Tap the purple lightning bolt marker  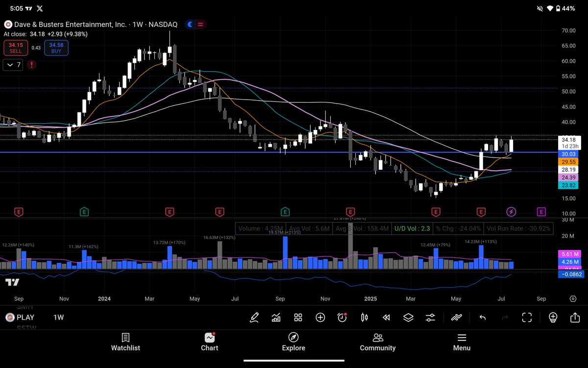(511, 212)
